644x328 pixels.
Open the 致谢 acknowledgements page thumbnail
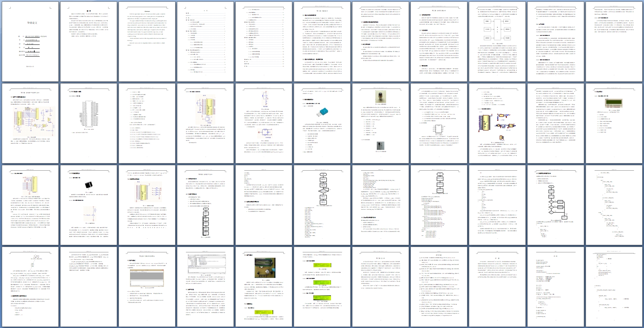[x=497, y=286]
